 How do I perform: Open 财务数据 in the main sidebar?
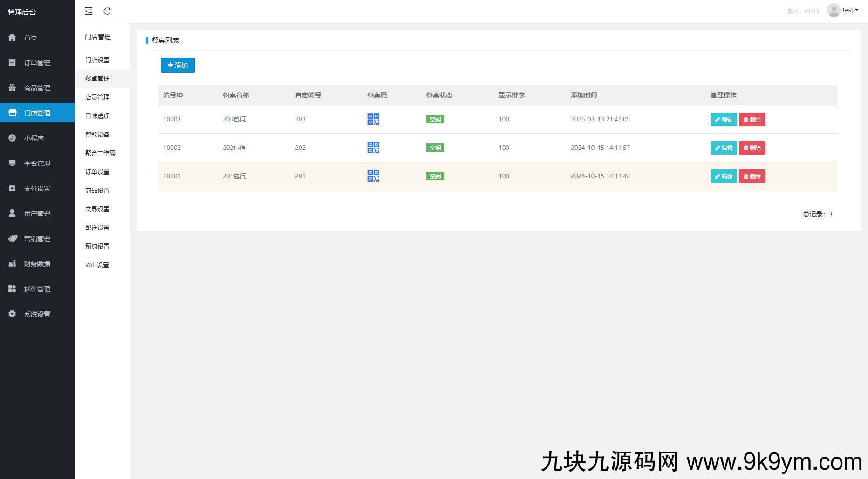(x=37, y=264)
